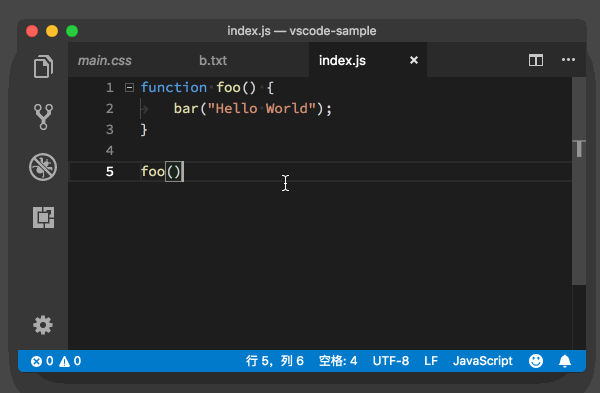Open the Extensions view
The height and width of the screenshot is (393, 600).
(x=43, y=217)
